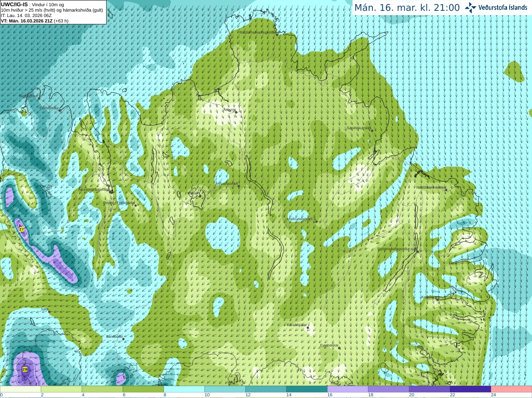Select the Reykir í Fnjóskadal station dot

pyautogui.click(x=135, y=205)
